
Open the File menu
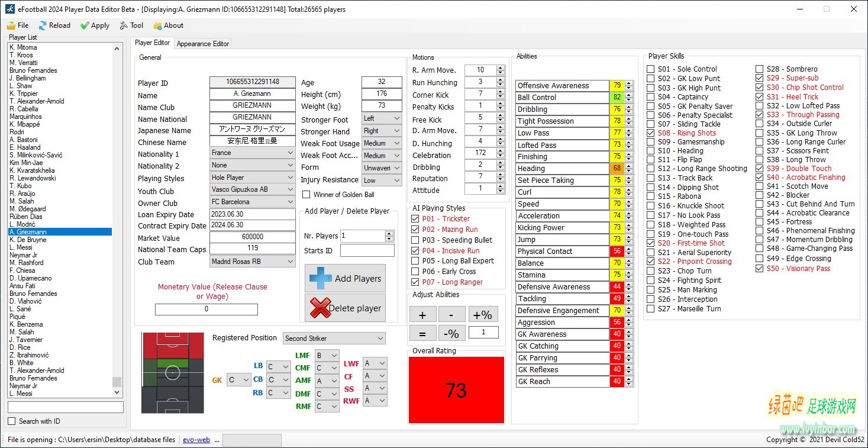pos(18,25)
